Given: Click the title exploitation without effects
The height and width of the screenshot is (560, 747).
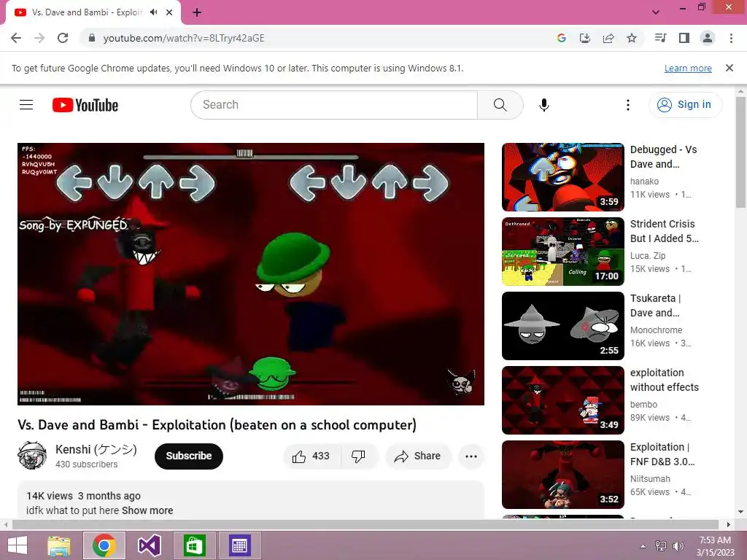Looking at the screenshot, I should click(664, 379).
